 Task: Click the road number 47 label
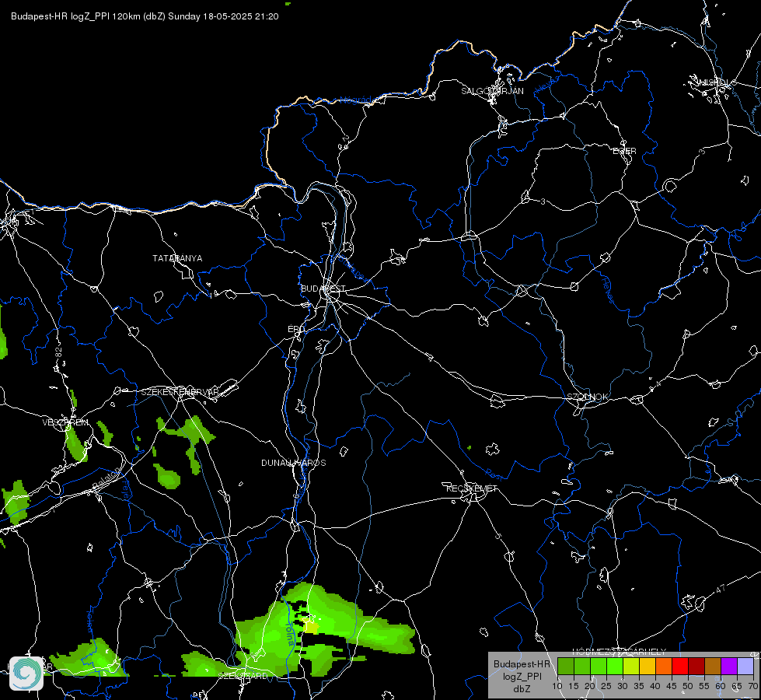coord(721,589)
